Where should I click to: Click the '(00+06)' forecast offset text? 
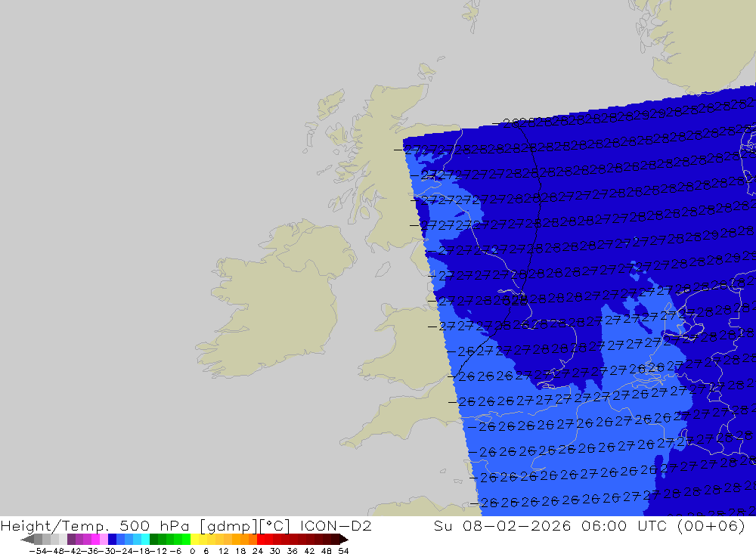point(711,526)
